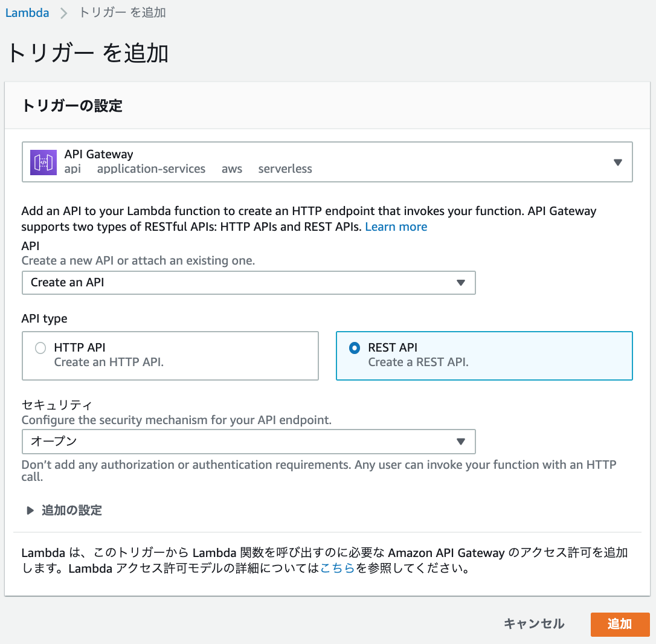Image resolution: width=656 pixels, height=644 pixels.
Task: Click the REST API option card
Action: [484, 356]
